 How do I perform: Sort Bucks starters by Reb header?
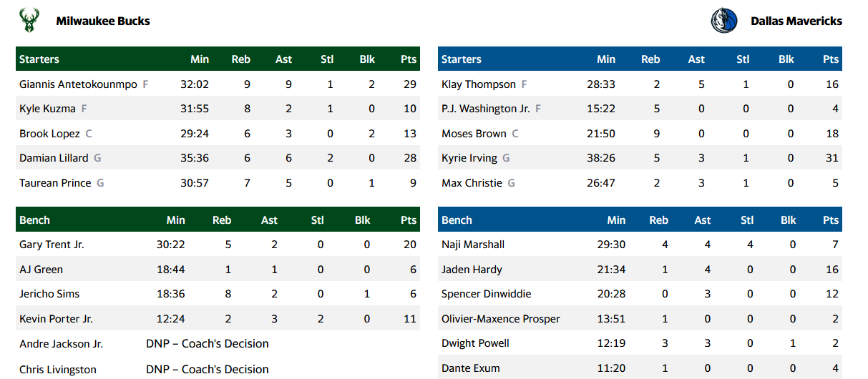click(241, 59)
